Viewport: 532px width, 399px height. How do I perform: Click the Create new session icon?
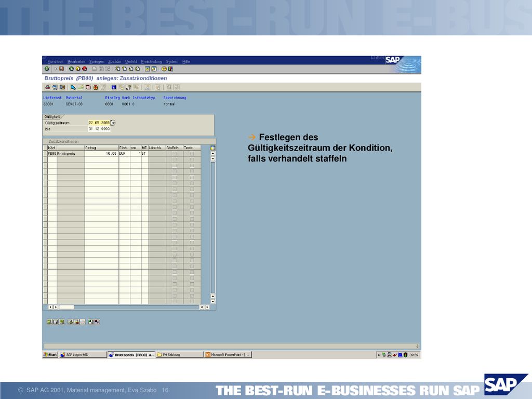tap(147, 69)
